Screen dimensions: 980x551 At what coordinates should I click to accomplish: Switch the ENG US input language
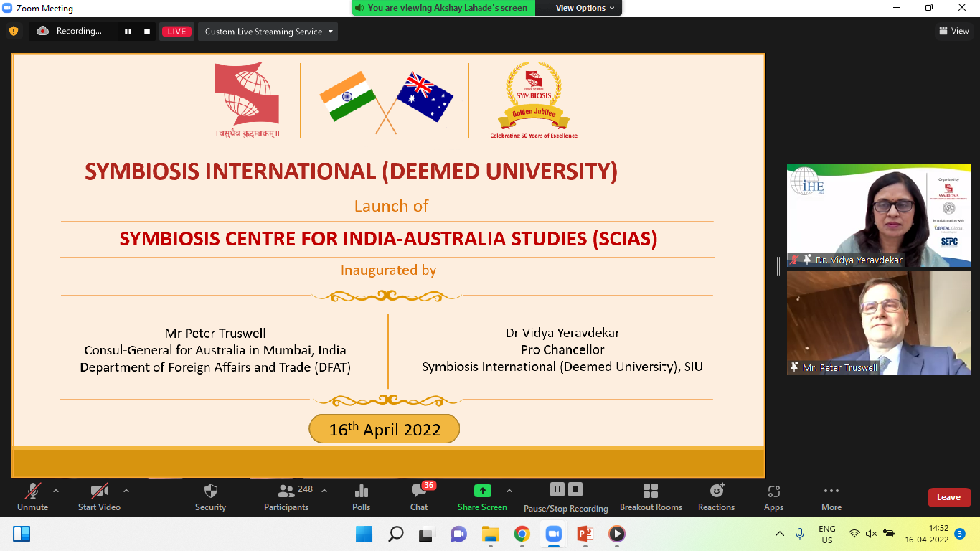[827, 534]
